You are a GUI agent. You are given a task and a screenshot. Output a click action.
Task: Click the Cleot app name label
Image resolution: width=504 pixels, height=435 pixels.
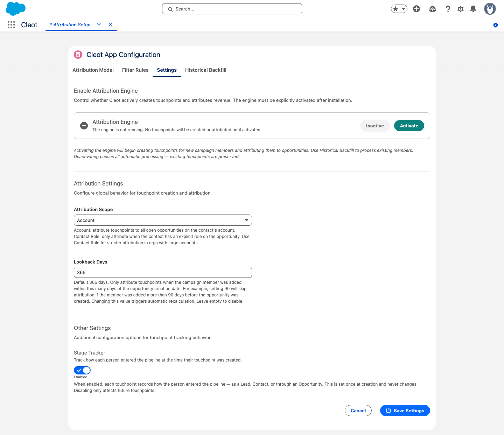click(x=29, y=25)
